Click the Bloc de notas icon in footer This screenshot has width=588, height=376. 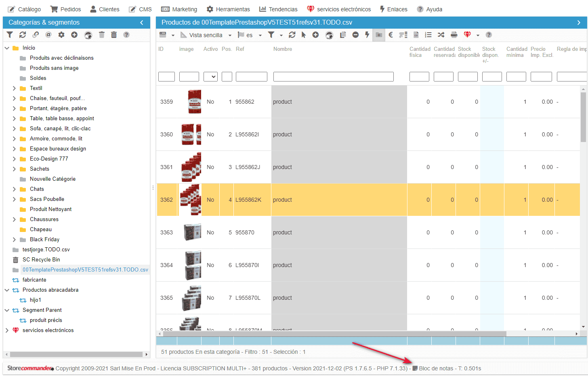click(415, 368)
